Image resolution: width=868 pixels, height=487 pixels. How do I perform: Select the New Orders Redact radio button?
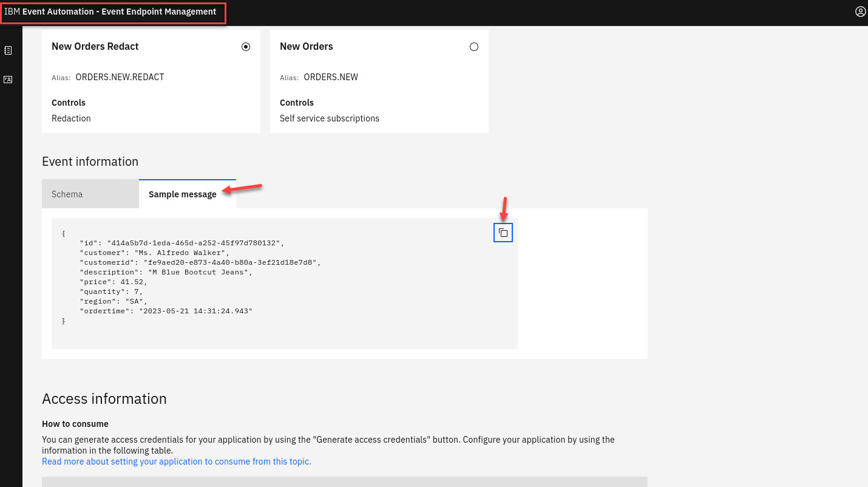[246, 47]
